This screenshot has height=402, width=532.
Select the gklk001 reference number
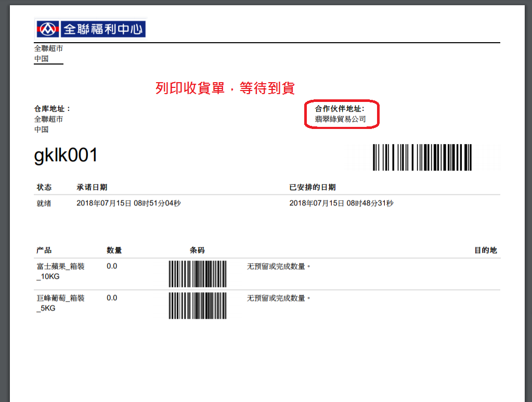coord(66,155)
